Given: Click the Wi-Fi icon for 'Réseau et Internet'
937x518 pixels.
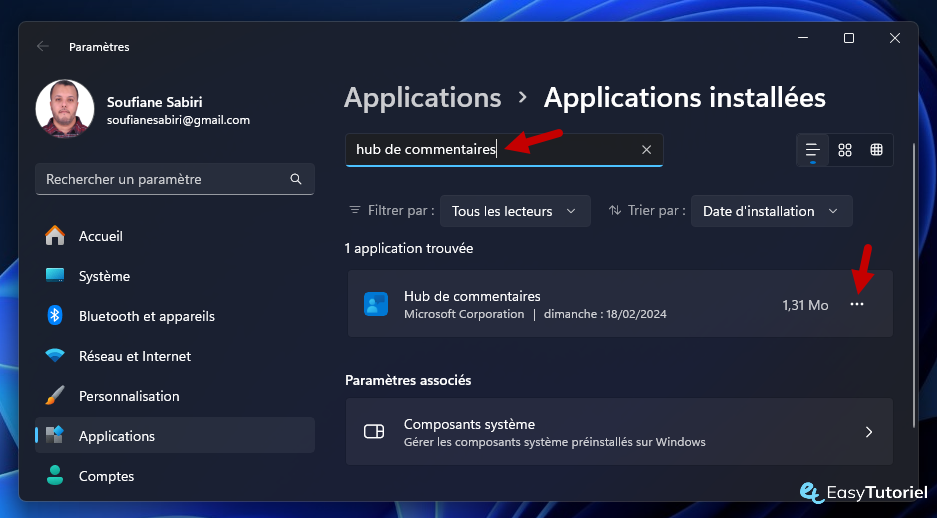Looking at the screenshot, I should point(55,356).
